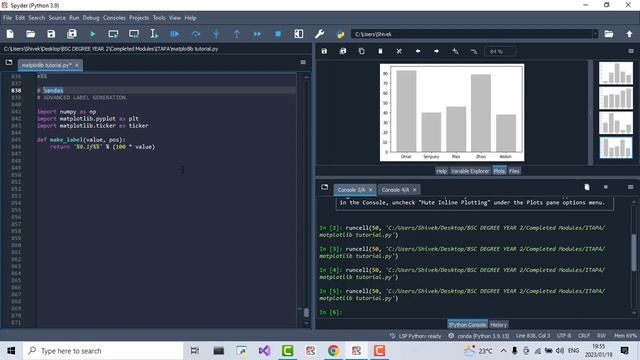Start debugging the file
Screen dimensions: 640x360
pyautogui.click(x=175, y=34)
